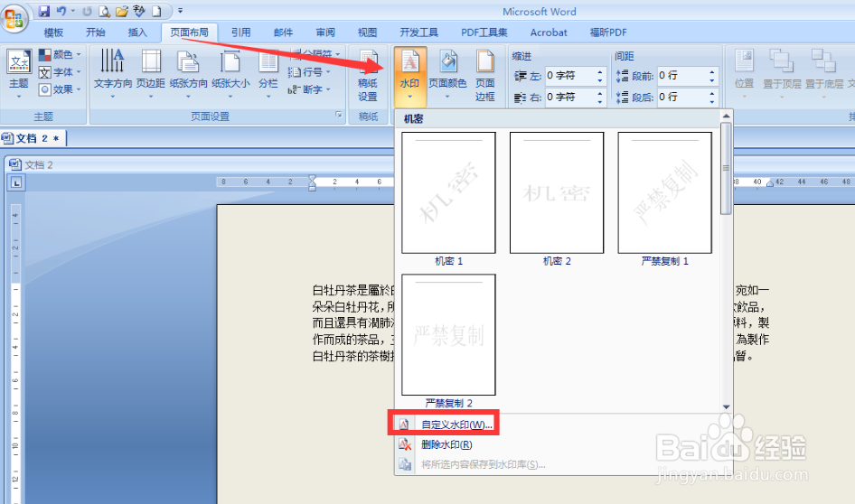Image resolution: width=855 pixels, height=504 pixels.
Task: Open 邮件 ribbon tab
Action: point(283,33)
